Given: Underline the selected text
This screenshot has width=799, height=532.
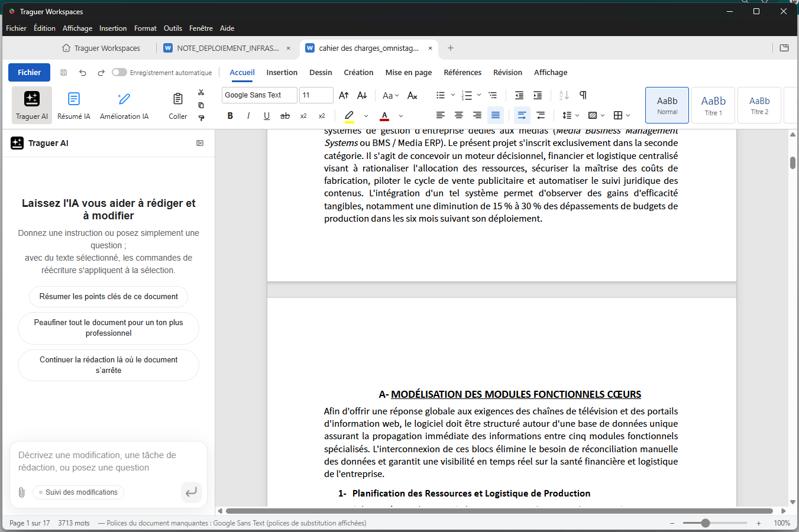Looking at the screenshot, I should [x=267, y=116].
